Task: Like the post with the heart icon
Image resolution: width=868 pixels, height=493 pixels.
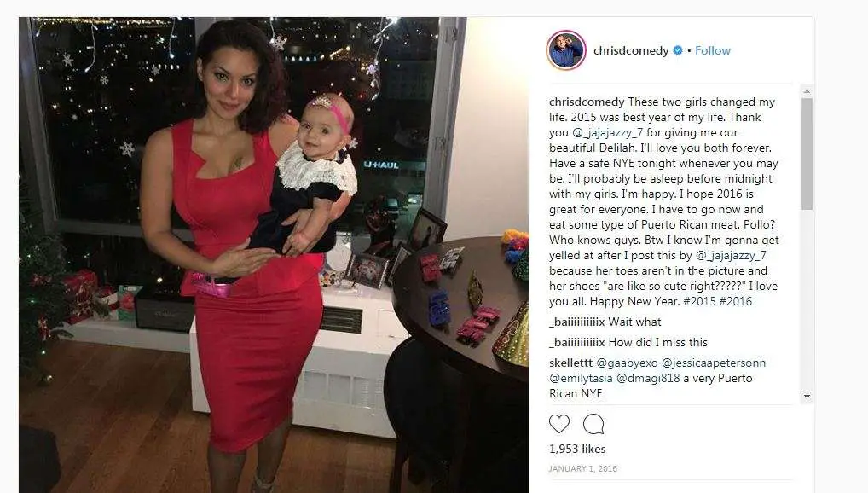Action: (x=559, y=424)
